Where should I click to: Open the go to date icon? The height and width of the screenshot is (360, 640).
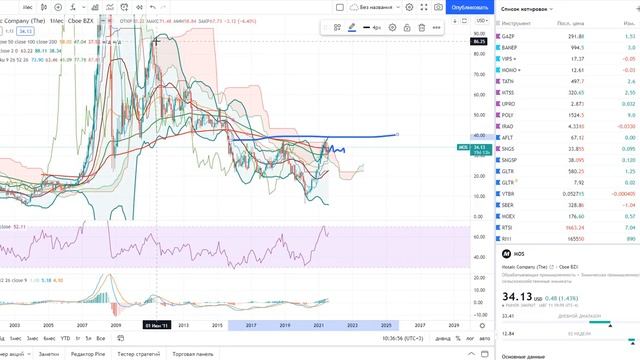120,338
